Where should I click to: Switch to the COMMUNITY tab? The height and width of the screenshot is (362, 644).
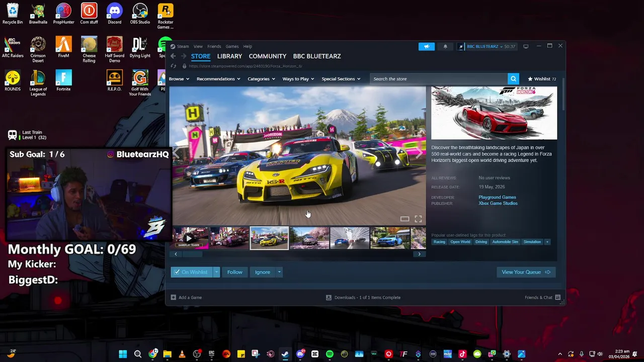click(267, 56)
